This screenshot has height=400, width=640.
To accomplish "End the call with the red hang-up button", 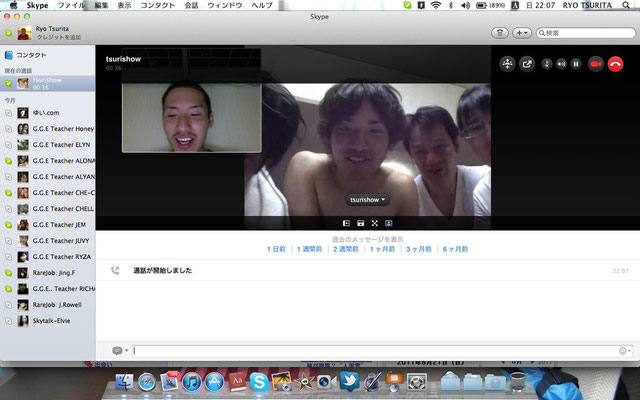I will tap(615, 64).
